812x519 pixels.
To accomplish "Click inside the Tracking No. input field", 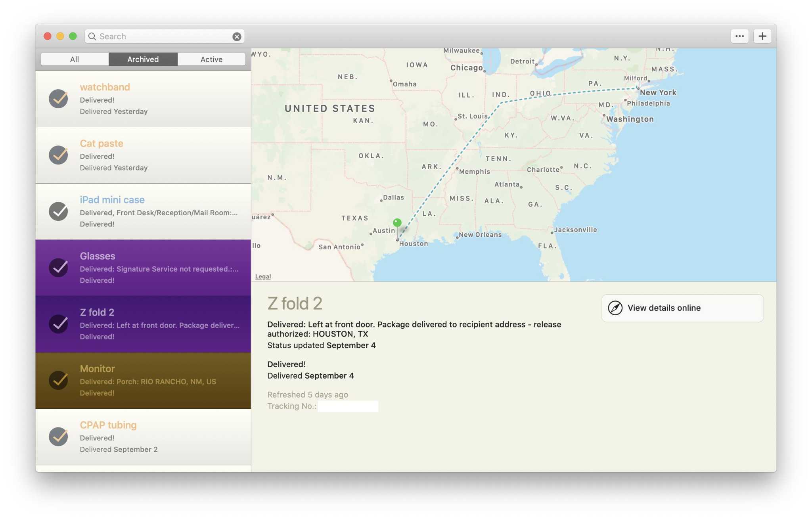I will [x=348, y=406].
